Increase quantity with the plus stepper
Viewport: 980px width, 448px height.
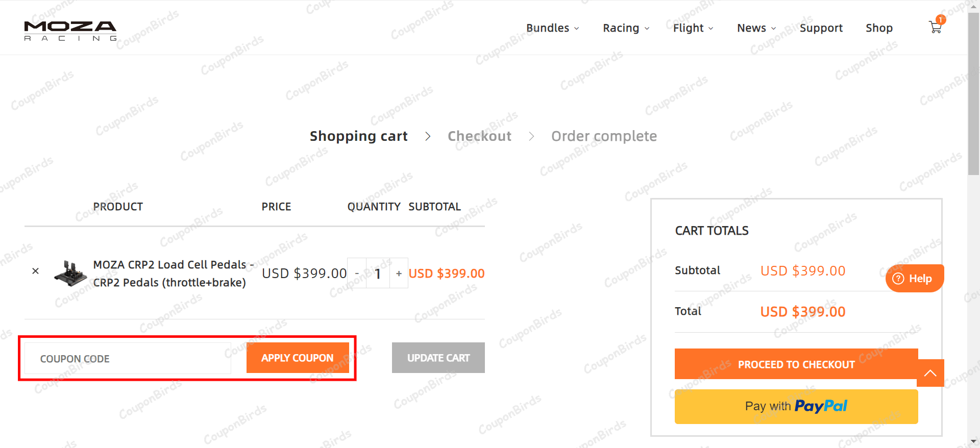399,273
